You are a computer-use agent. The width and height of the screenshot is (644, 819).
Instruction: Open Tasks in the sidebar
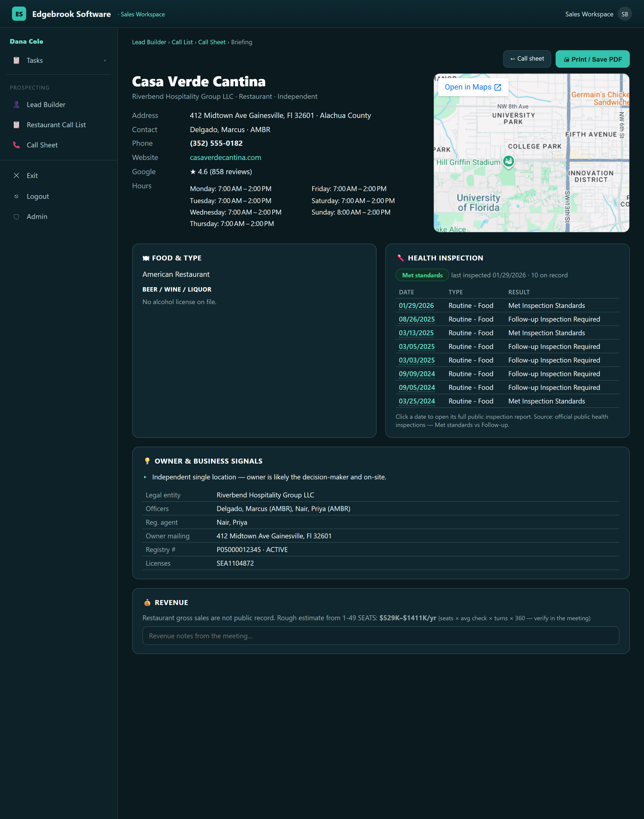pos(59,60)
